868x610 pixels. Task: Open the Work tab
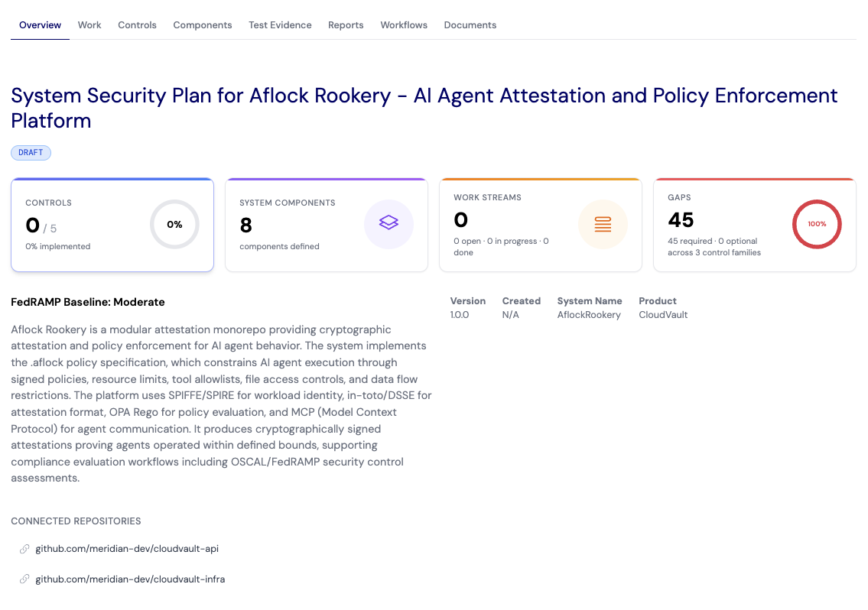(89, 25)
